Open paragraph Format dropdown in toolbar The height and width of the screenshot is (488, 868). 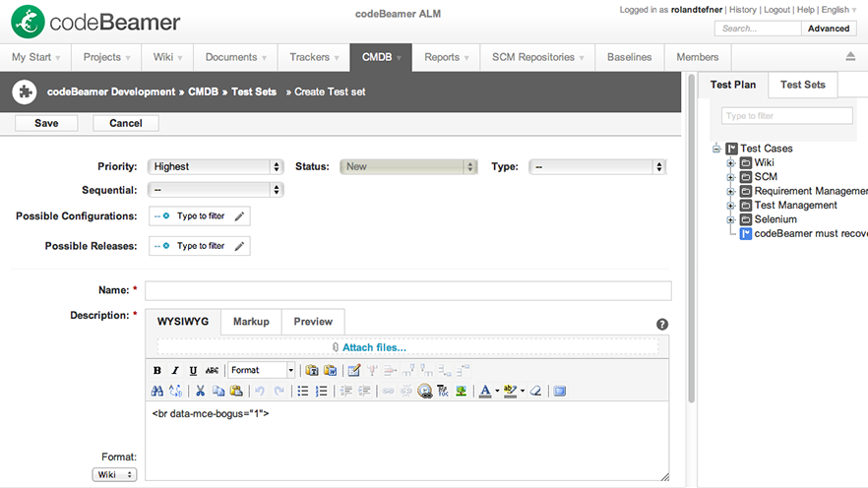(x=262, y=370)
